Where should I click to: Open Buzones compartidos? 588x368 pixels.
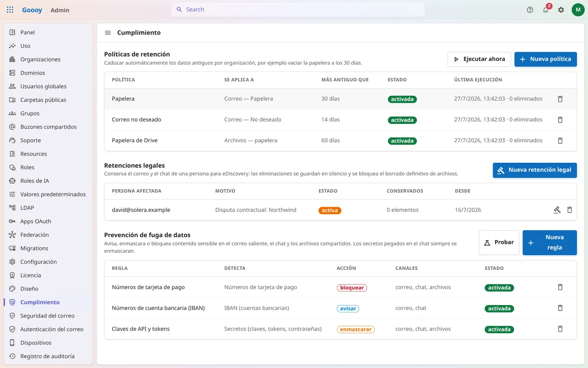click(x=48, y=127)
